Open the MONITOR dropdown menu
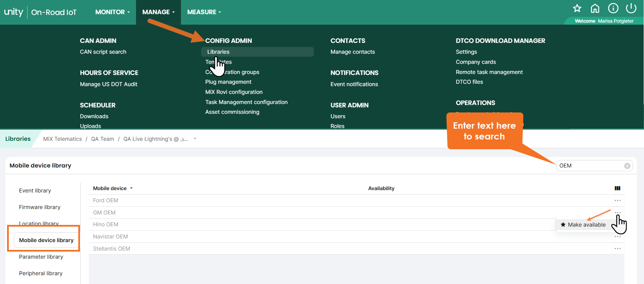Viewport: 644px width, 284px height. pyautogui.click(x=112, y=12)
